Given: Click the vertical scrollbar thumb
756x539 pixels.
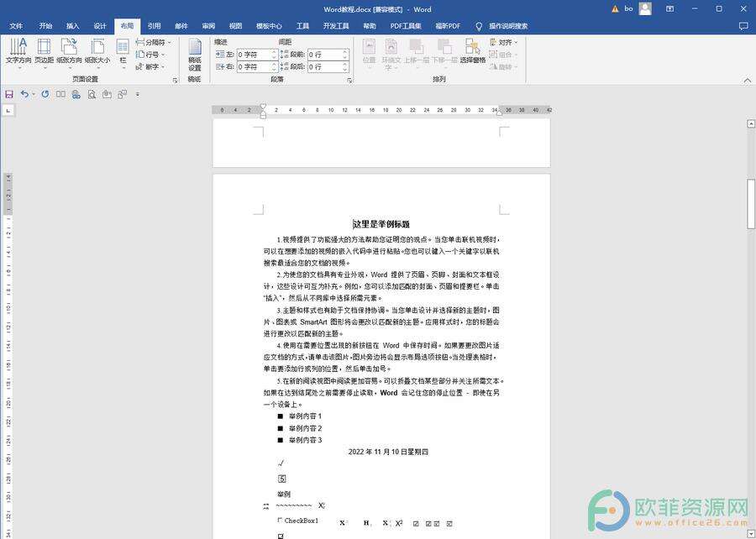Looking at the screenshot, I should (x=751, y=203).
